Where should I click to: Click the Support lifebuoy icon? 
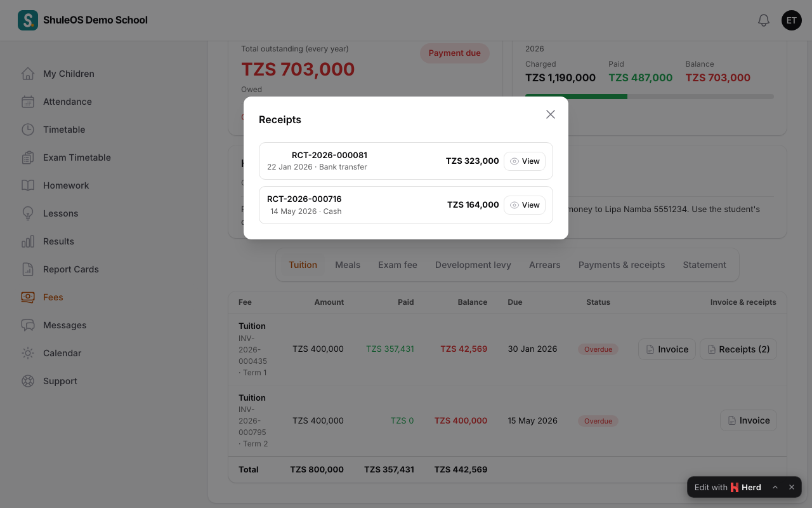pos(28,381)
